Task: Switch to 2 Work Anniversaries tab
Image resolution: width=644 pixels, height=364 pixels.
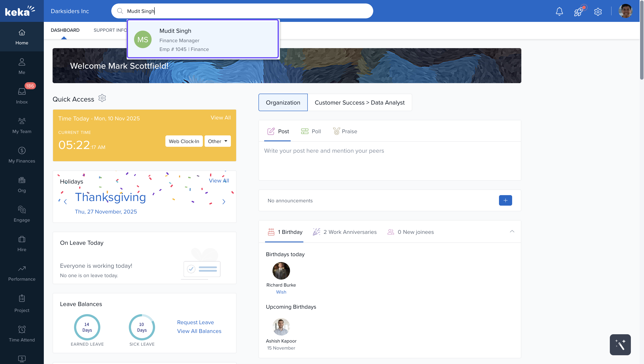Action: click(345, 232)
